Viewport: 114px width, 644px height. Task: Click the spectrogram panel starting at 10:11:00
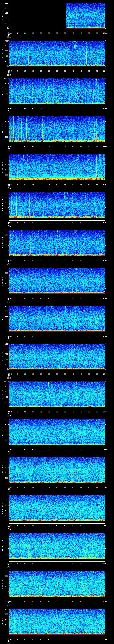[57, 91]
